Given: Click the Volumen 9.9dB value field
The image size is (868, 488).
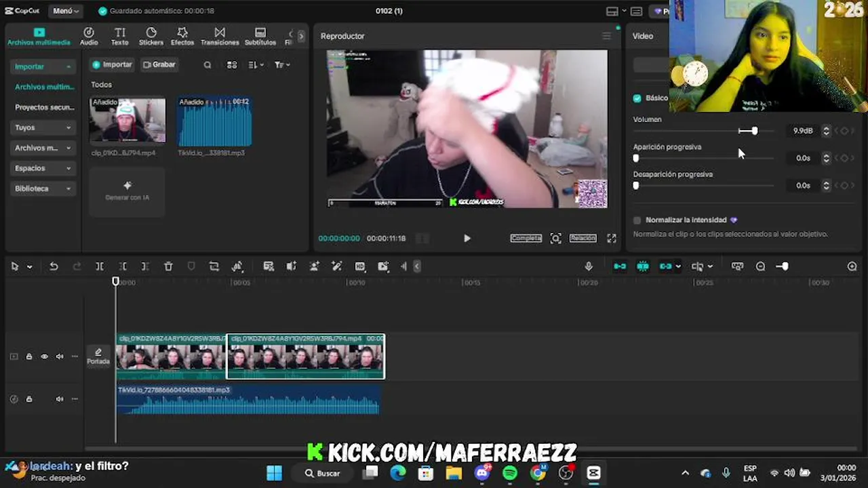Looking at the screenshot, I should (x=802, y=131).
